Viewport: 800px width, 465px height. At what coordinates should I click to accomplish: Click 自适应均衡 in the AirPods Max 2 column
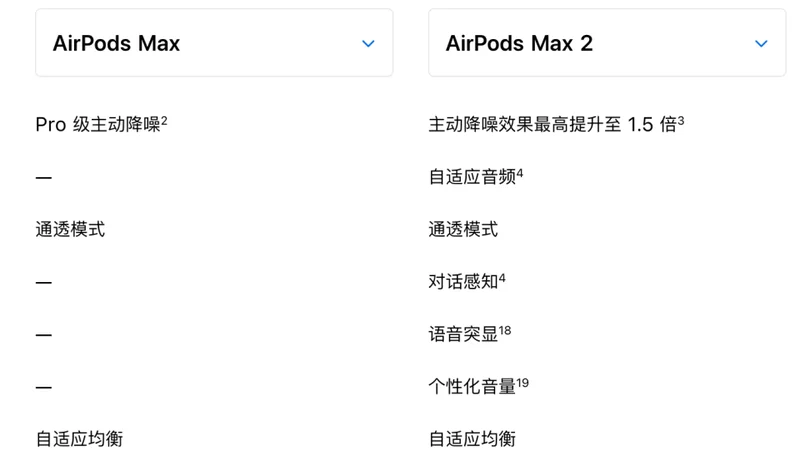click(x=472, y=438)
